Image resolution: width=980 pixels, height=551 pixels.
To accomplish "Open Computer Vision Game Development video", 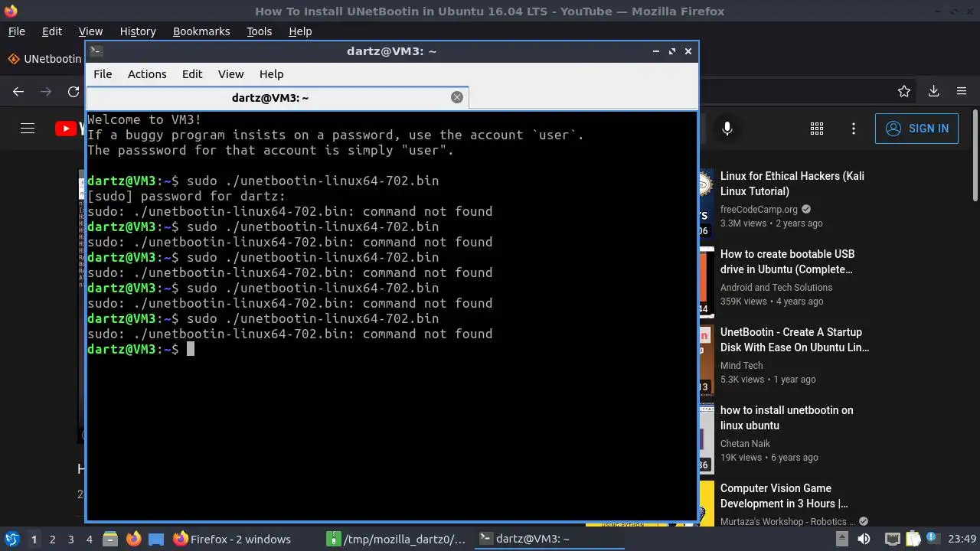I will click(x=784, y=496).
